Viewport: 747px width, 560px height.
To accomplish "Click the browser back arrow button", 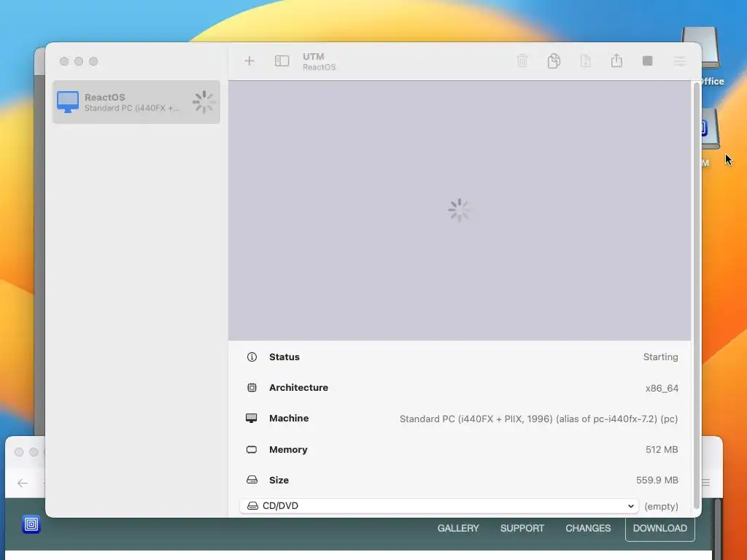I will (x=23, y=483).
